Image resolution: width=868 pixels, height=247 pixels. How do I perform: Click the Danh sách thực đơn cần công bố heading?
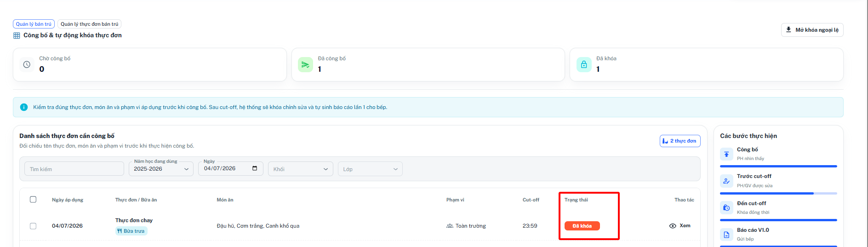[x=67, y=136]
